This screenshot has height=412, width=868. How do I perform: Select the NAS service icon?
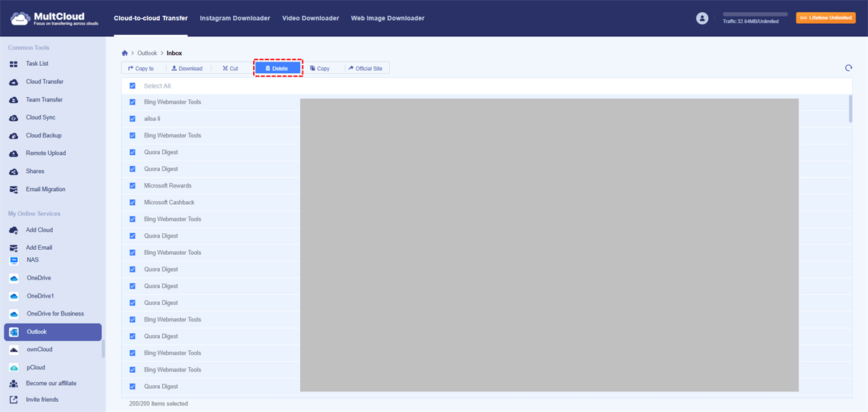click(14, 260)
